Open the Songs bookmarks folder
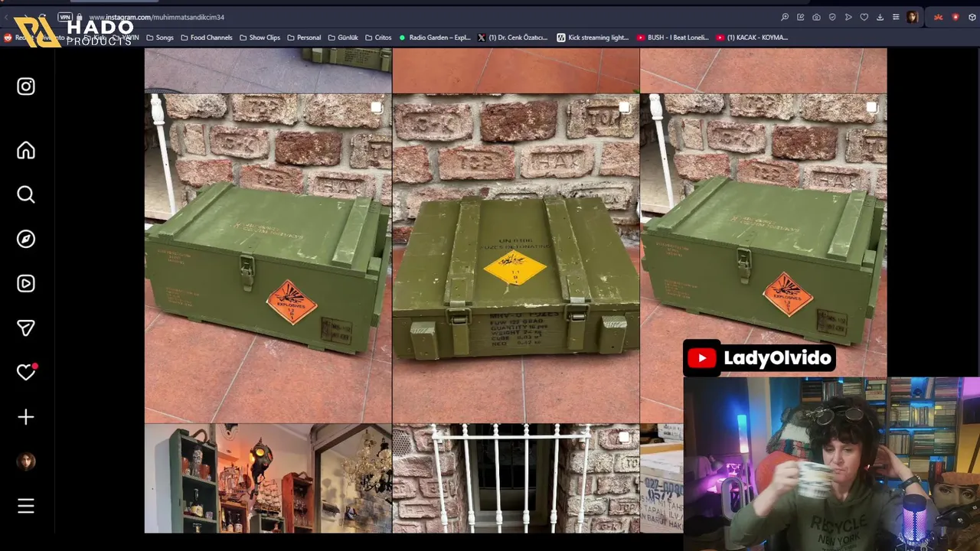 (160, 37)
